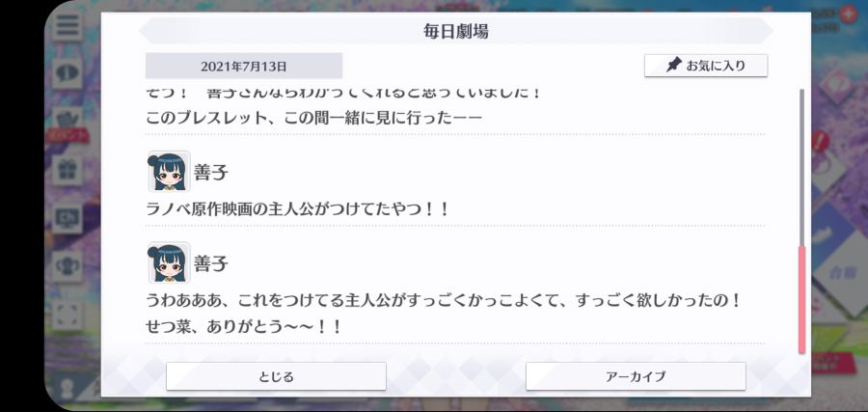Click the monitor screen icon in sidebar

coord(67,219)
